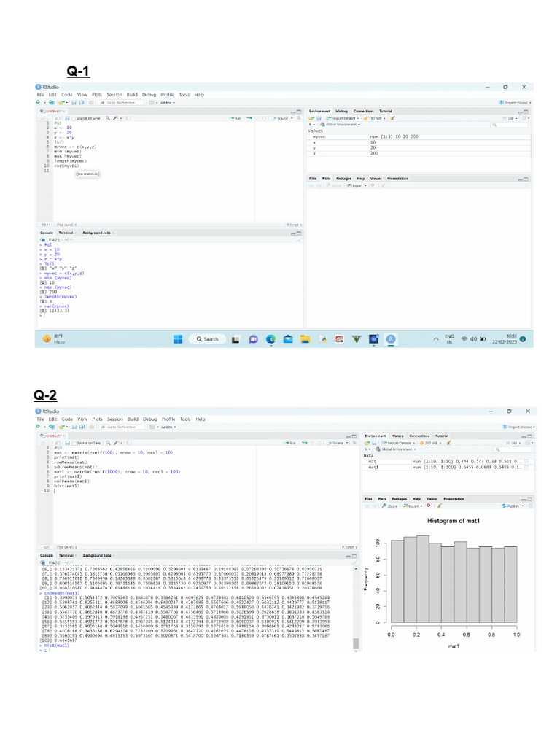Open the Addins dropdown in Q-2 toolbar
Screen dimensions: 560x747
pyautogui.click(x=168, y=427)
